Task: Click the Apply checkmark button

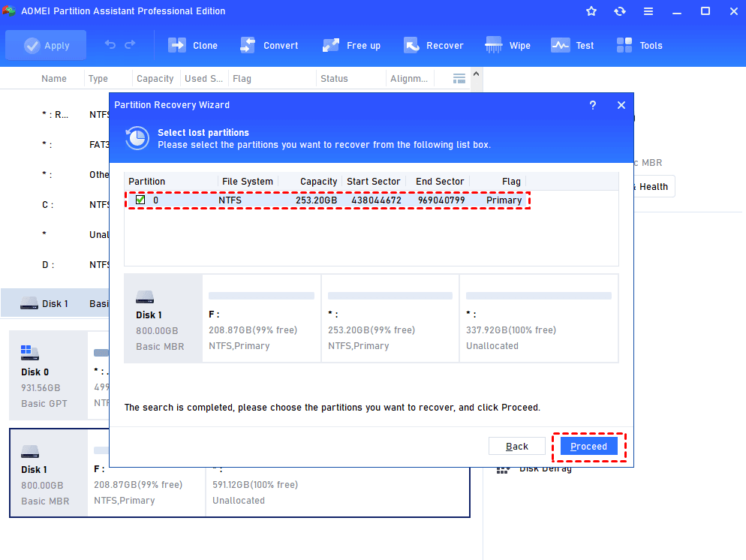Action: 46,46
